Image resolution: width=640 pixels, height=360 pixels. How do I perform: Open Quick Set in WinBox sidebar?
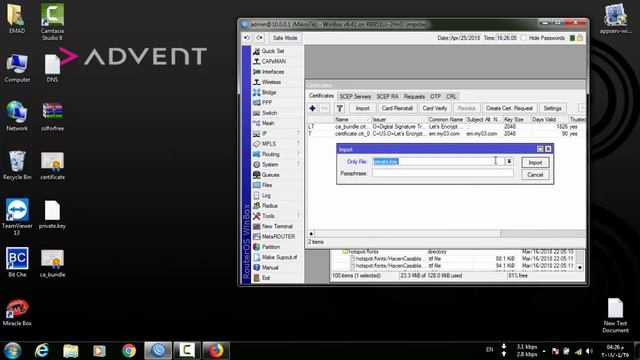point(272,51)
